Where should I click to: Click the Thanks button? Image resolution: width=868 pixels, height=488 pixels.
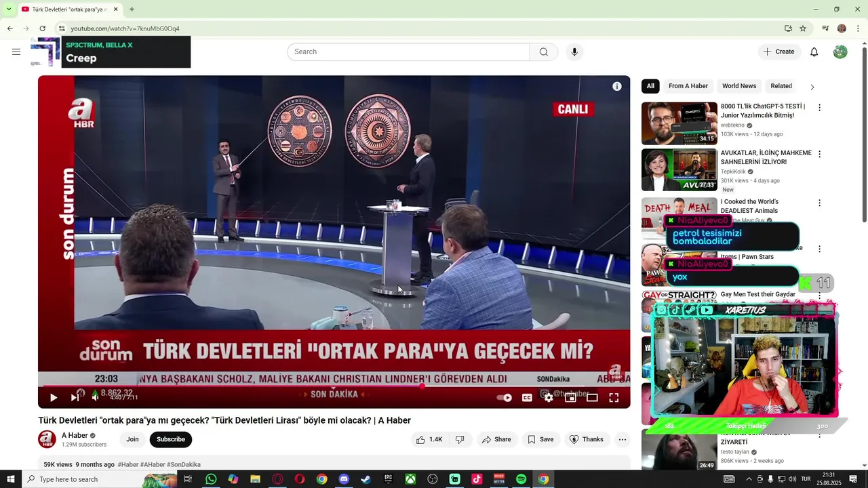[x=587, y=439]
